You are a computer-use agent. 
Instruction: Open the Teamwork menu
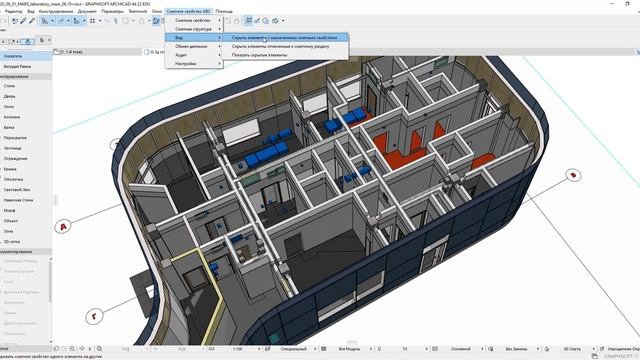pos(138,11)
